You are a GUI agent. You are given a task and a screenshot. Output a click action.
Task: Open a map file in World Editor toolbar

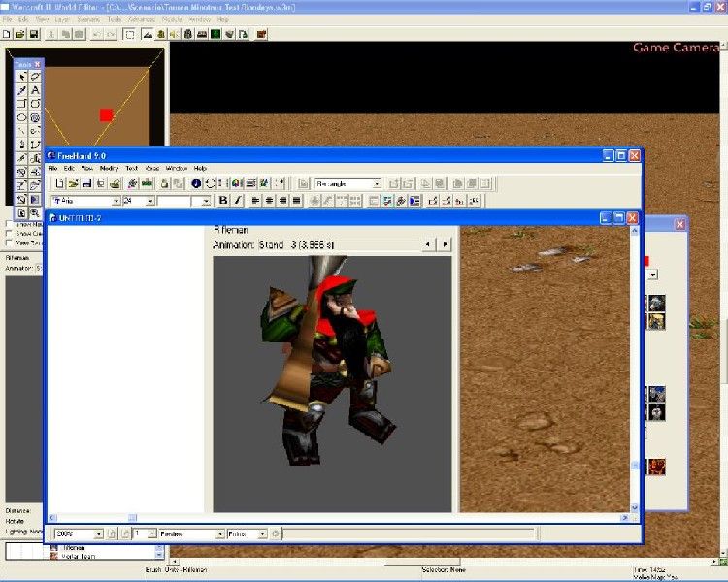pyautogui.click(x=20, y=34)
